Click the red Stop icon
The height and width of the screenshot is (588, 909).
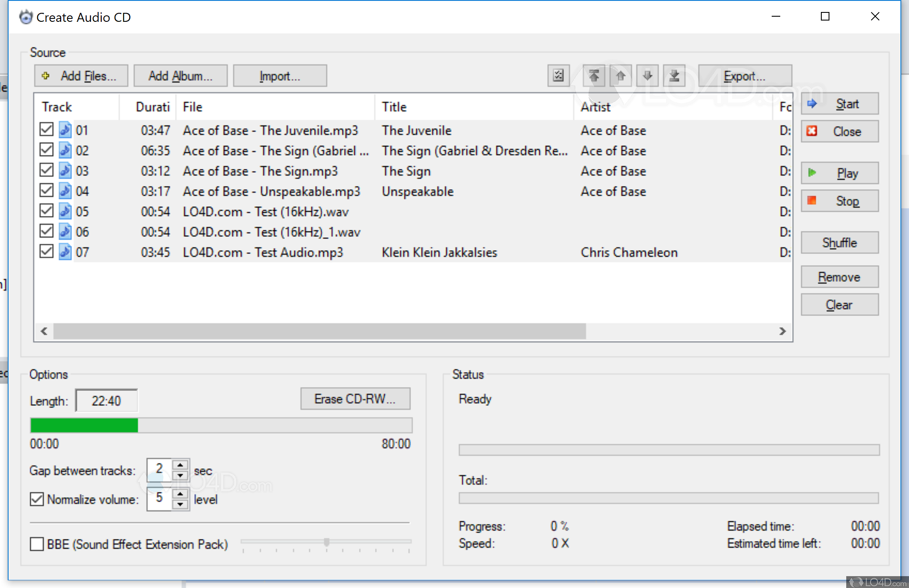point(812,201)
